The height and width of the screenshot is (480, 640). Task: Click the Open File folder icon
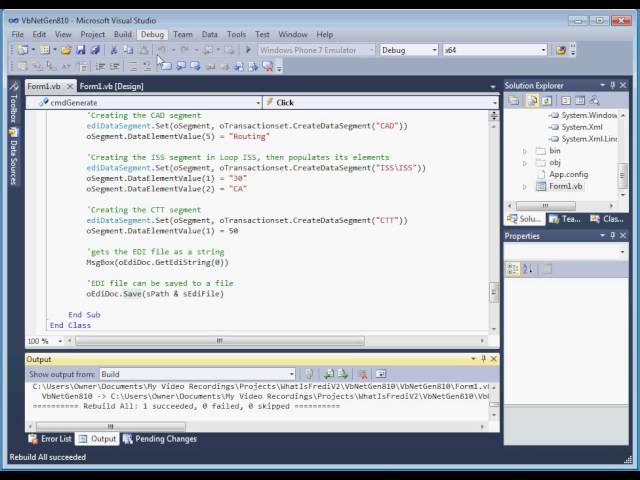(66, 50)
